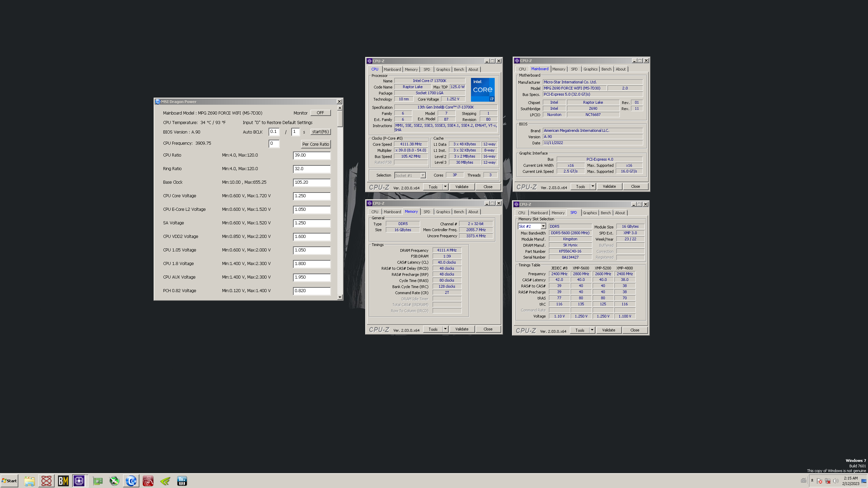Click Tools in the CPU-Z SPD window
Image resolution: width=868 pixels, height=488 pixels.
[x=579, y=330]
